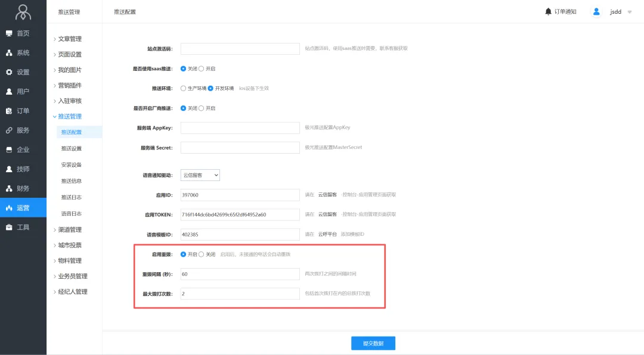Click the jsdd user avatar icon
644x355 pixels.
(596, 11)
